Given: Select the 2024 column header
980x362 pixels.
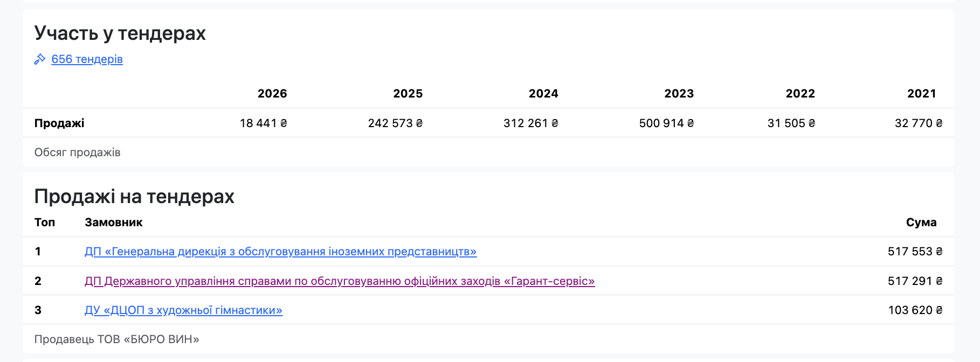Looking at the screenshot, I should [543, 94].
